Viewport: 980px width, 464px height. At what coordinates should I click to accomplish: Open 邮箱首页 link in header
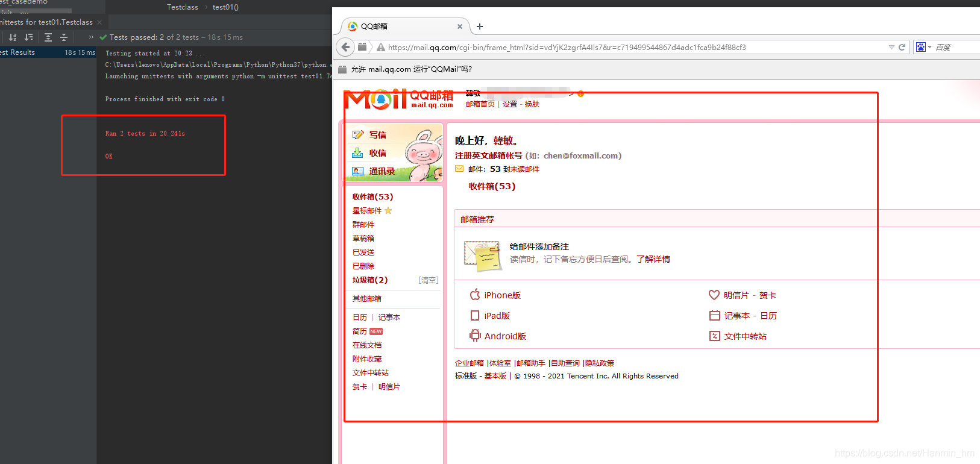480,104
